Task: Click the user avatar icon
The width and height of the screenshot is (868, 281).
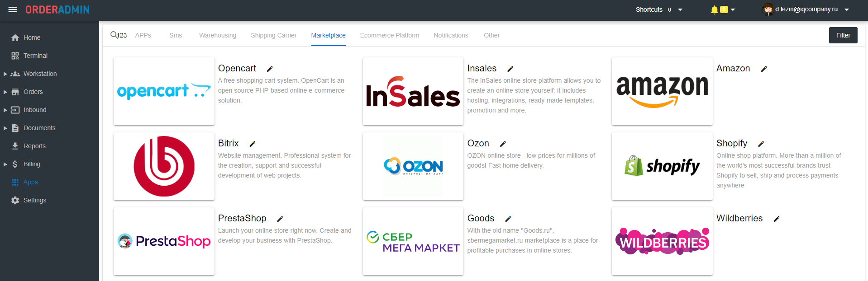Action: [768, 9]
